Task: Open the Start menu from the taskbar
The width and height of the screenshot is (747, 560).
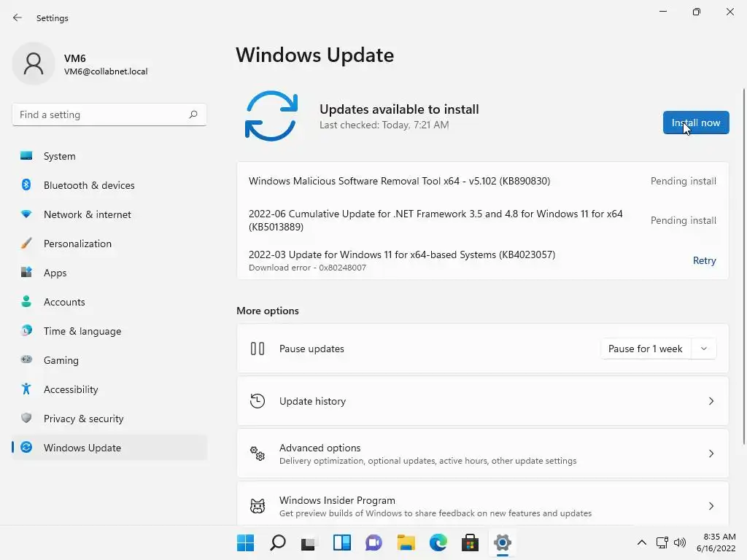Action: (x=245, y=542)
